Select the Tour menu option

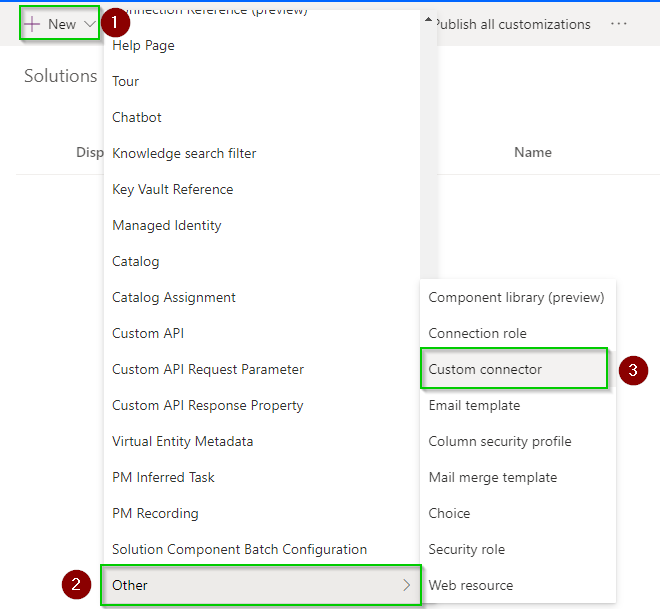[x=126, y=81]
